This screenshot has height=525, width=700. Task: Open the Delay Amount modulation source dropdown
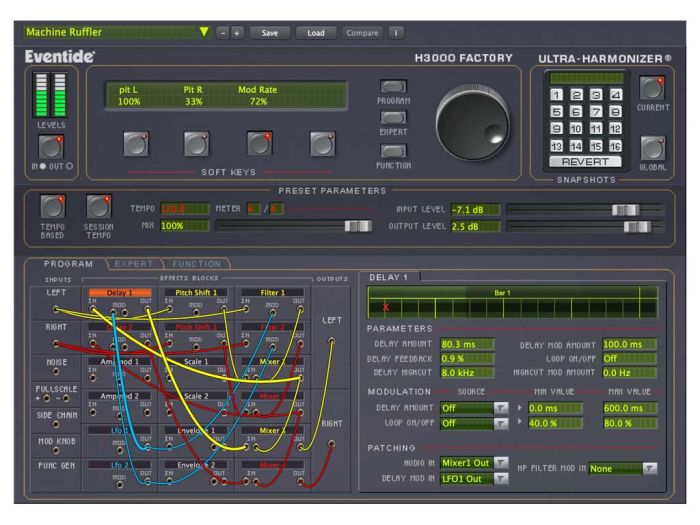[x=501, y=408]
